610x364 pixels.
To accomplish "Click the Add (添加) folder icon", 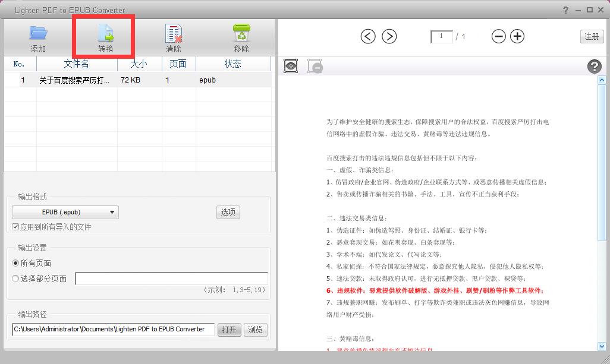I will (x=38, y=34).
